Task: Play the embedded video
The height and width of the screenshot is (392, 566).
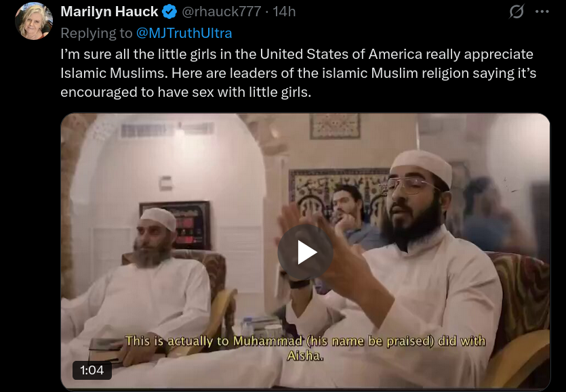Action: 306,252
